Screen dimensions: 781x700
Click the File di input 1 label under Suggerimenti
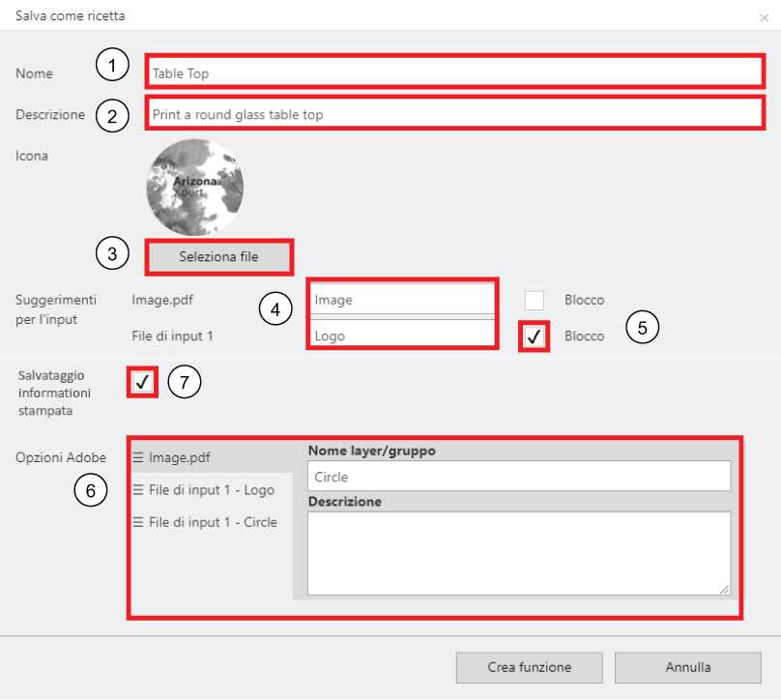pos(172,335)
